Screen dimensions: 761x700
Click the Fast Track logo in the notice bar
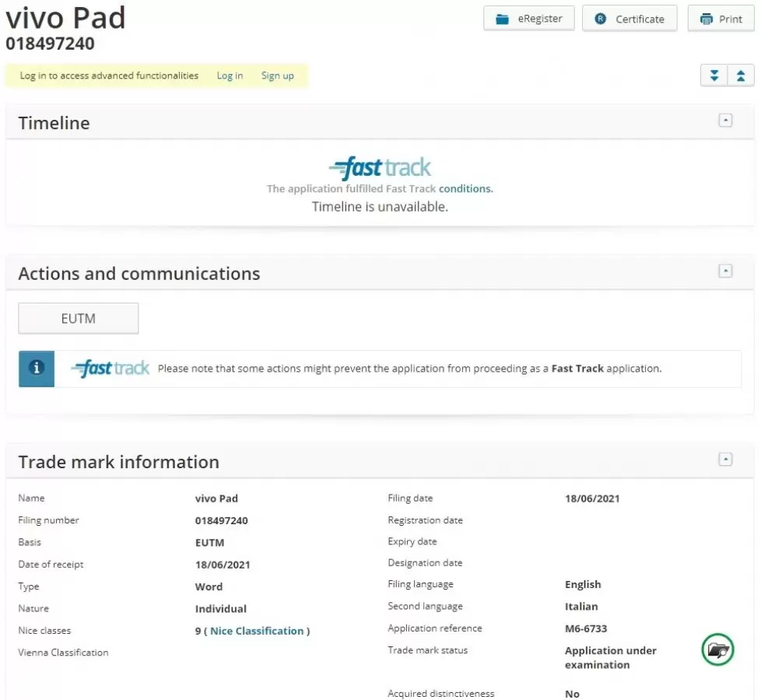click(110, 369)
